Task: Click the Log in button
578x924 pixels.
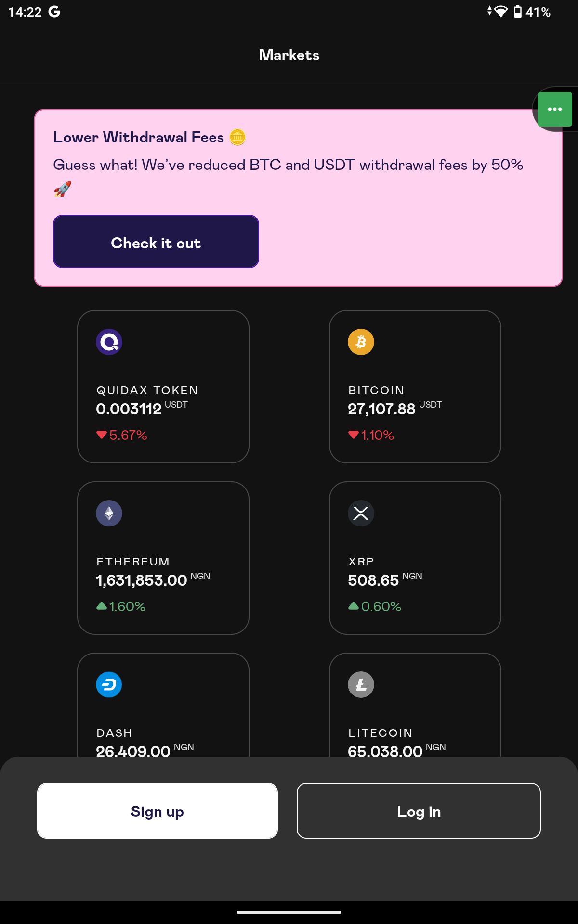Action: pos(419,811)
